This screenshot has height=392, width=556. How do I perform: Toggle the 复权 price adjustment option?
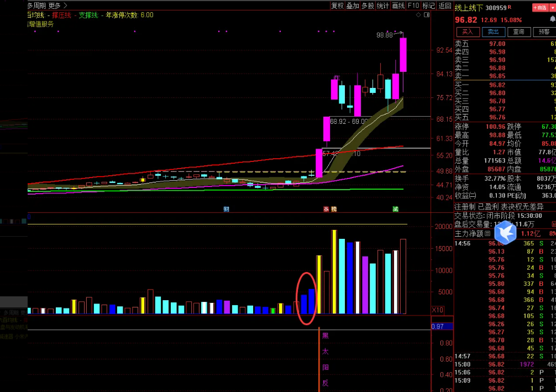click(337, 6)
